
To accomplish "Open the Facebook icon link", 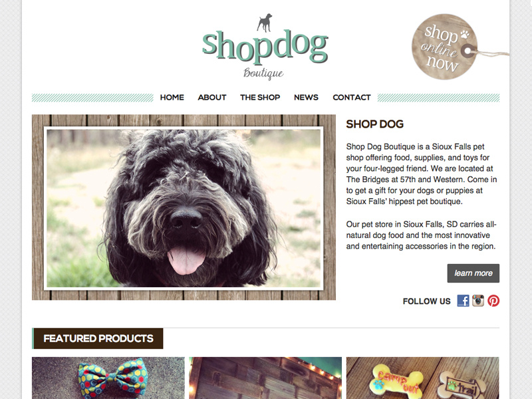I will (463, 301).
